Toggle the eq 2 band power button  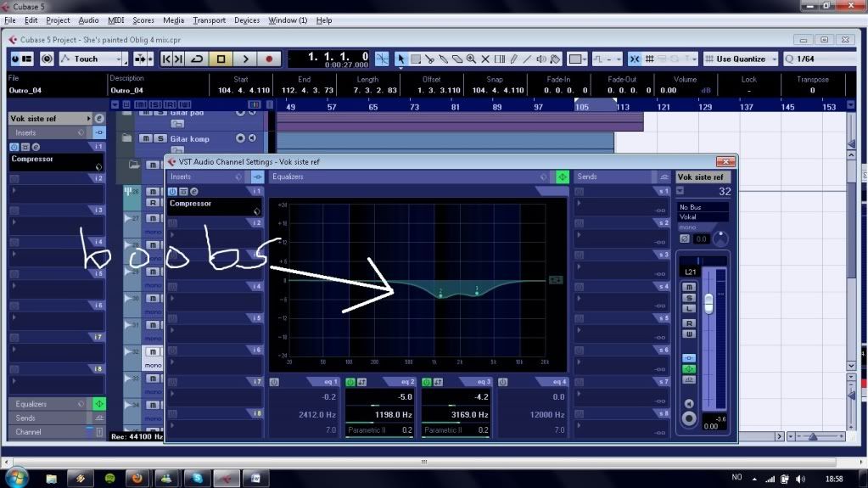pyautogui.click(x=350, y=382)
